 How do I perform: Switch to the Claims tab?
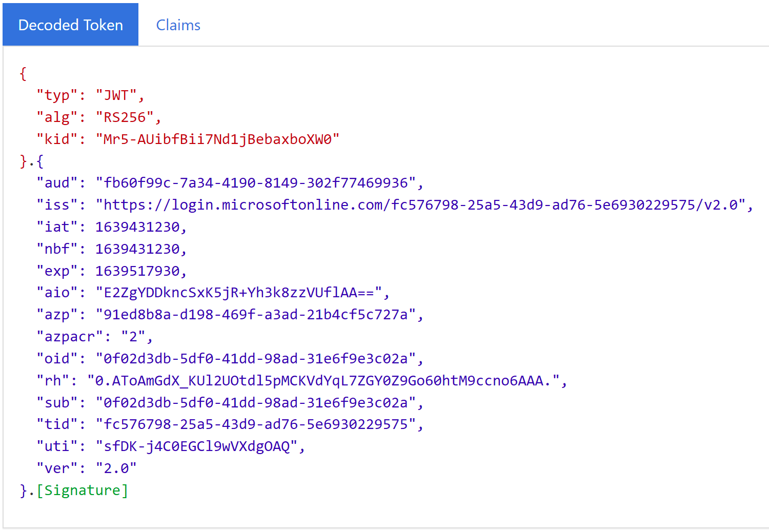point(178,25)
